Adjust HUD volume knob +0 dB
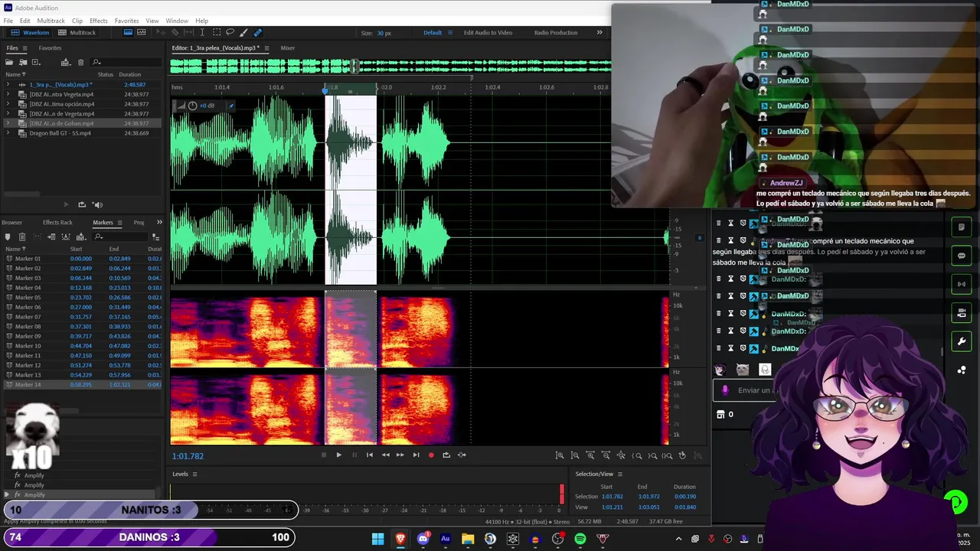980x551 pixels. (192, 106)
